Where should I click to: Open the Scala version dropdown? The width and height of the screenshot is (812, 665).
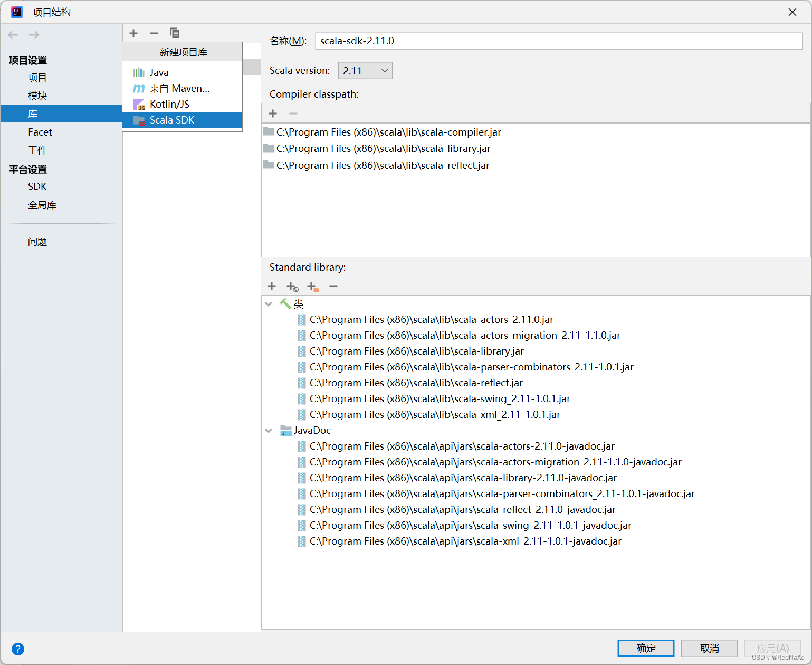(x=365, y=70)
